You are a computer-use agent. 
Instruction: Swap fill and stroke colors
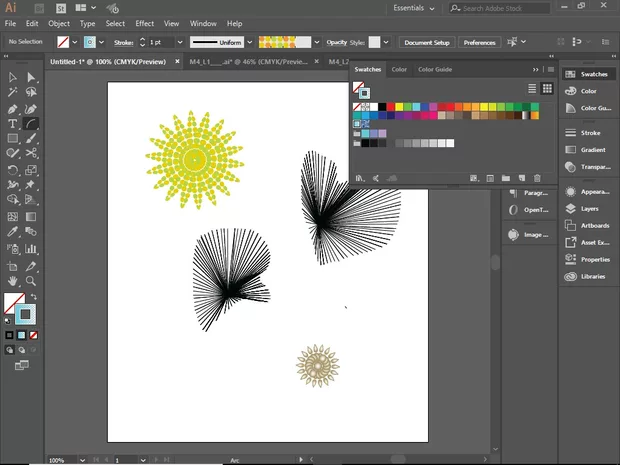[x=32, y=296]
